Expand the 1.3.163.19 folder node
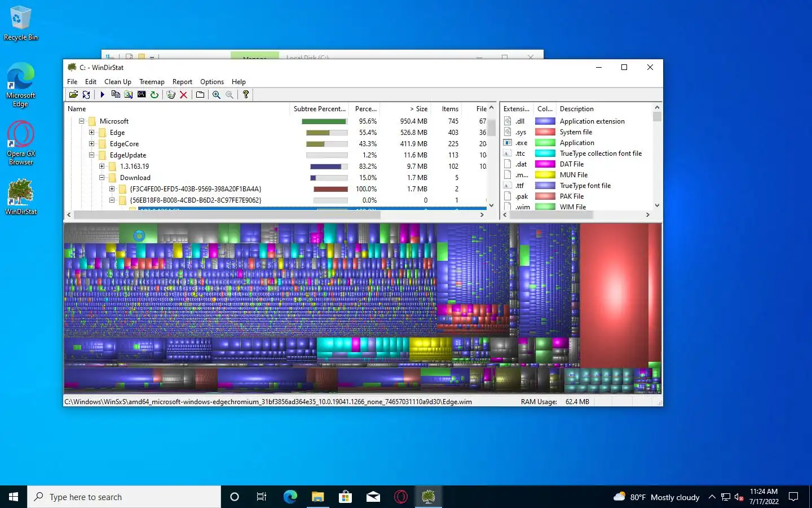Viewport: 812px width, 508px height. (101, 167)
